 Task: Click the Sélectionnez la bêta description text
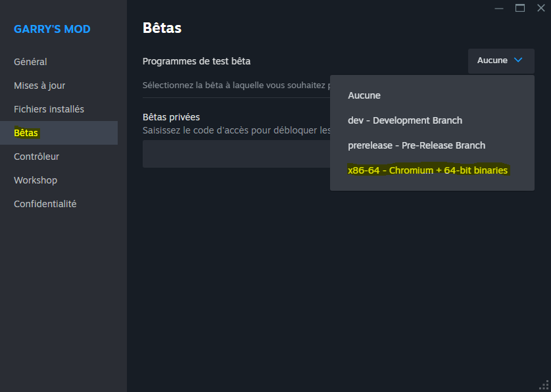coord(236,85)
